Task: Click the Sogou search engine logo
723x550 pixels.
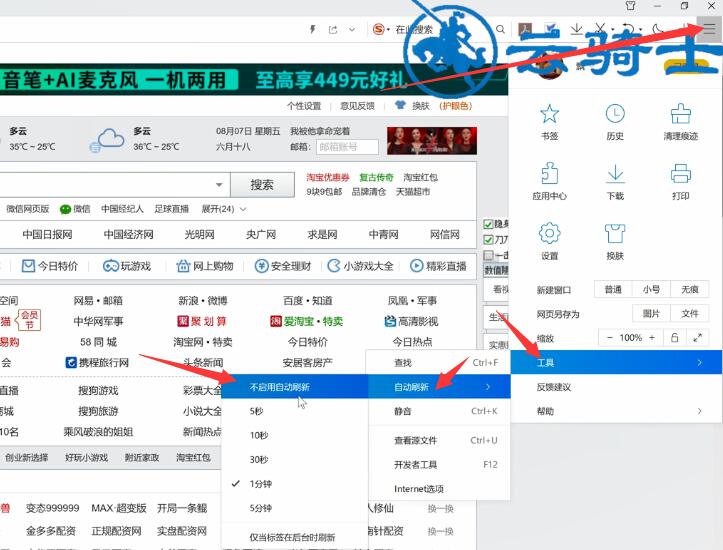Action: pyautogui.click(x=378, y=30)
